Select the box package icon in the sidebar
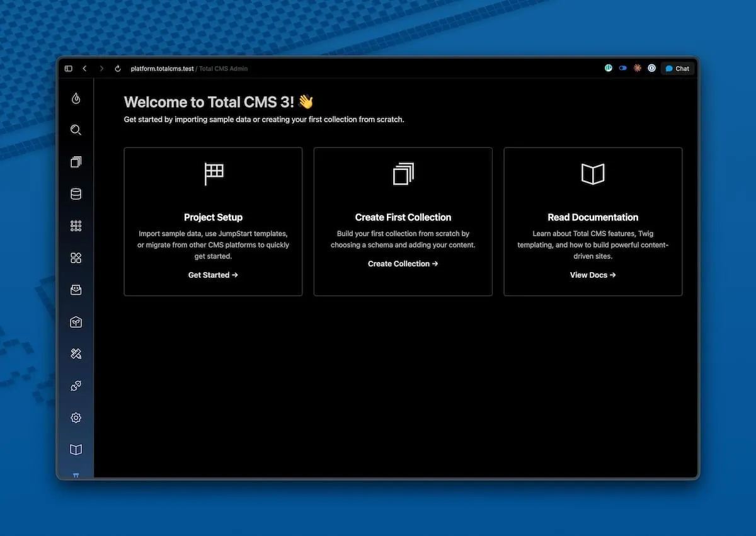Viewport: 756px width, 536px height. click(76, 322)
